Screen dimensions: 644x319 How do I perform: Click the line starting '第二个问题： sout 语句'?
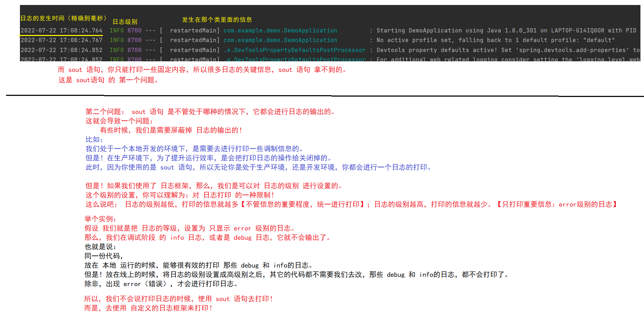point(211,112)
